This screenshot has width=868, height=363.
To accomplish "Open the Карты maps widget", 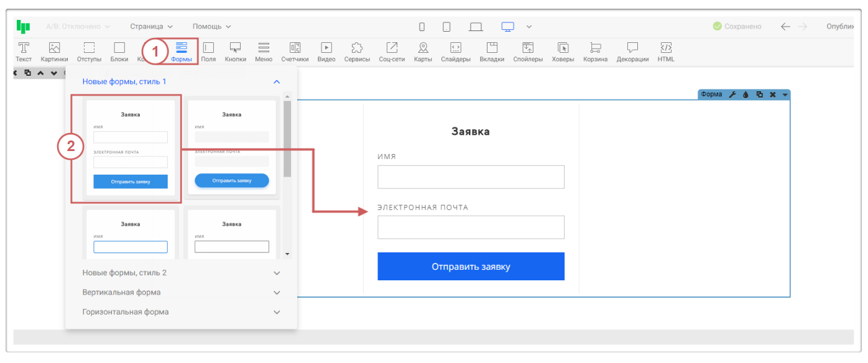I will pyautogui.click(x=423, y=48).
